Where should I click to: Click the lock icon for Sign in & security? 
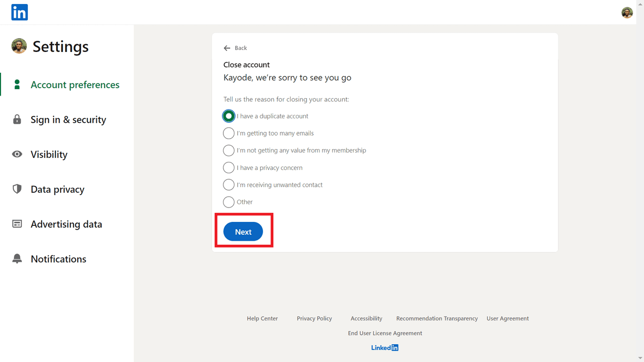pos(17,119)
